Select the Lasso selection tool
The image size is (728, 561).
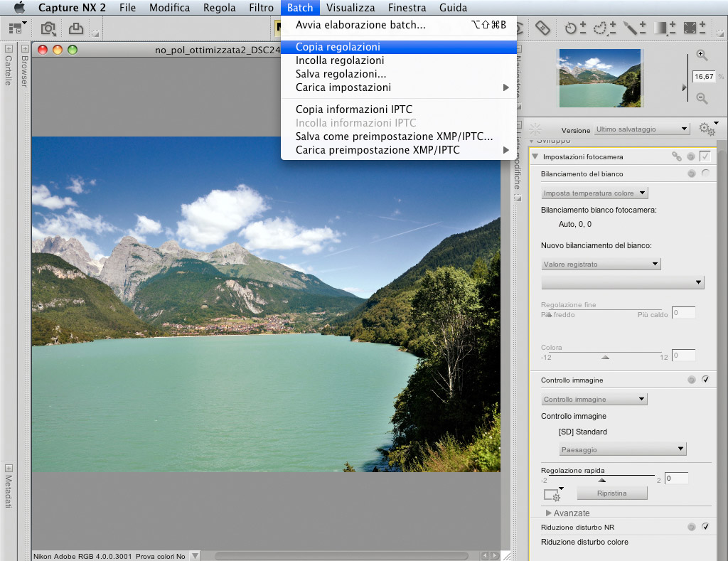pyautogui.click(x=604, y=28)
